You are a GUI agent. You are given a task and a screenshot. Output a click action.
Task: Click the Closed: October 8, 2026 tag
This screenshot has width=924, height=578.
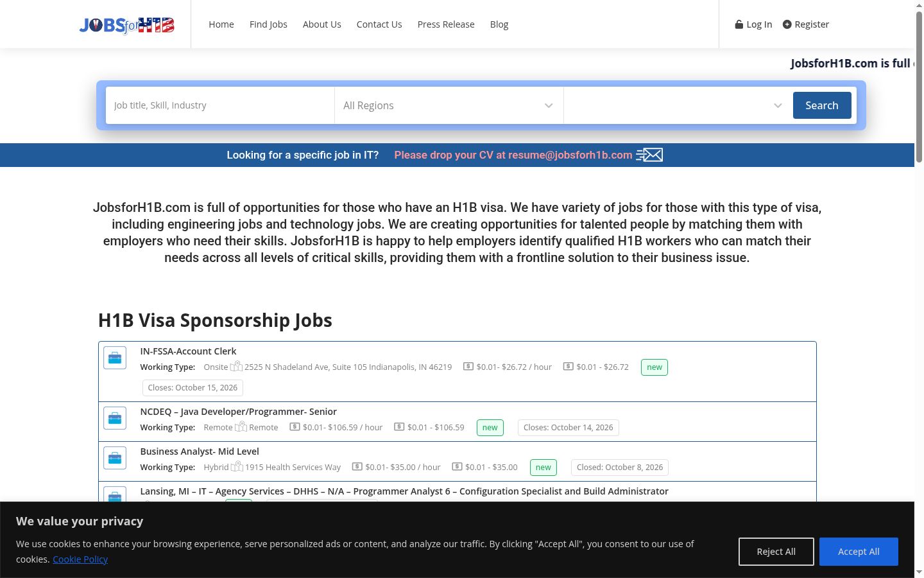[x=620, y=468]
